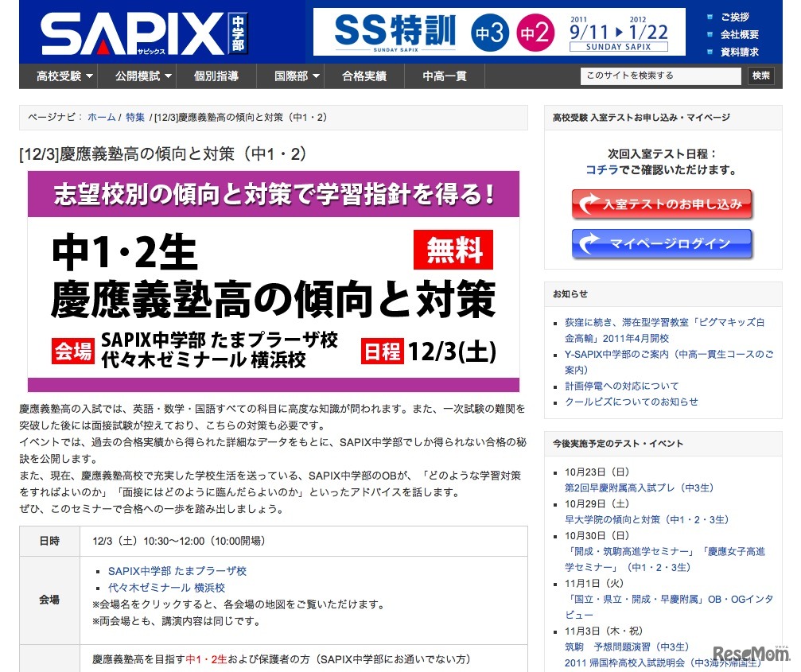The height and width of the screenshot is (672, 801).
Task: Go to 特集 in the breadcrumb
Action: (135, 117)
